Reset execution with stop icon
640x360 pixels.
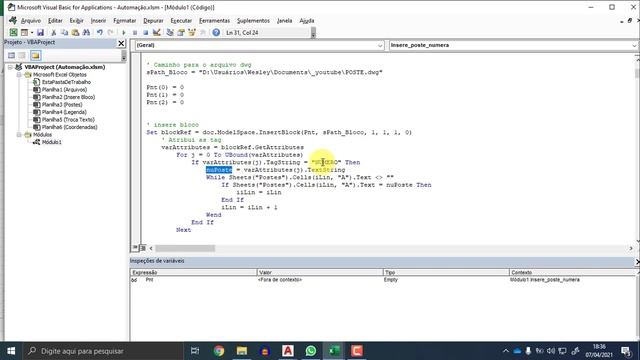pyautogui.click(x=145, y=32)
